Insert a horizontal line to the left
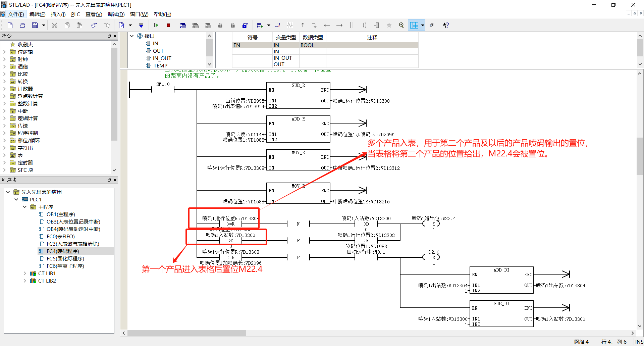Image resolution: width=644 pixels, height=346 pixels. pos(327,25)
